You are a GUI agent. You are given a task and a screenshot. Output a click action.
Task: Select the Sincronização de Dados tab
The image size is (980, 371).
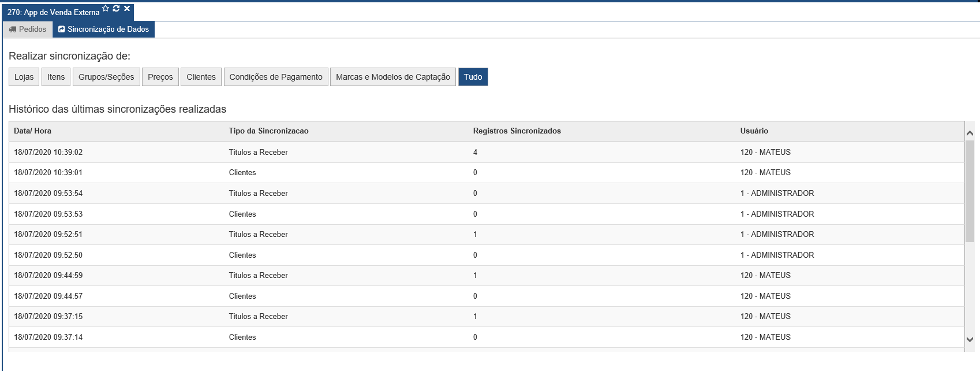click(103, 29)
